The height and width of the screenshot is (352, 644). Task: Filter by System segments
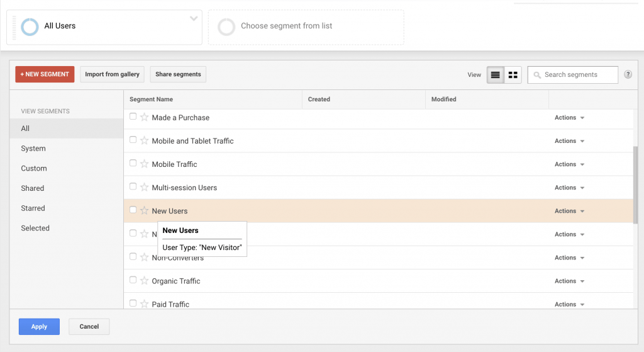click(67, 149)
